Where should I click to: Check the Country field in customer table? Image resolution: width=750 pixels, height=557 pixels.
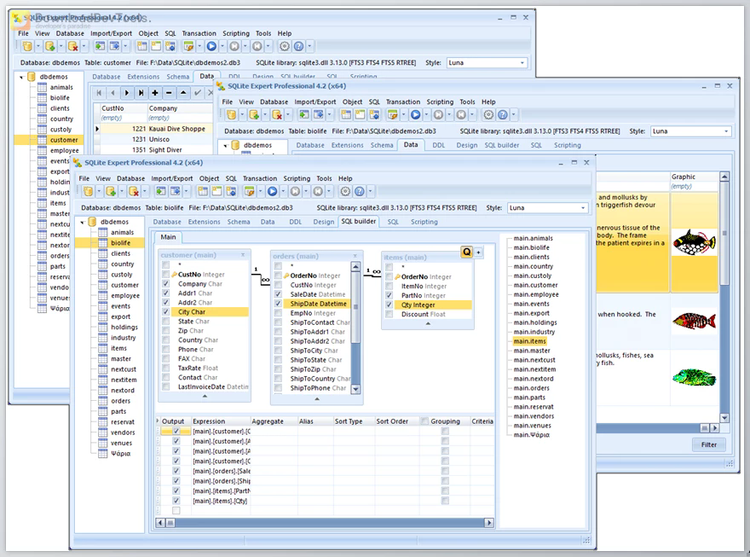[165, 340]
